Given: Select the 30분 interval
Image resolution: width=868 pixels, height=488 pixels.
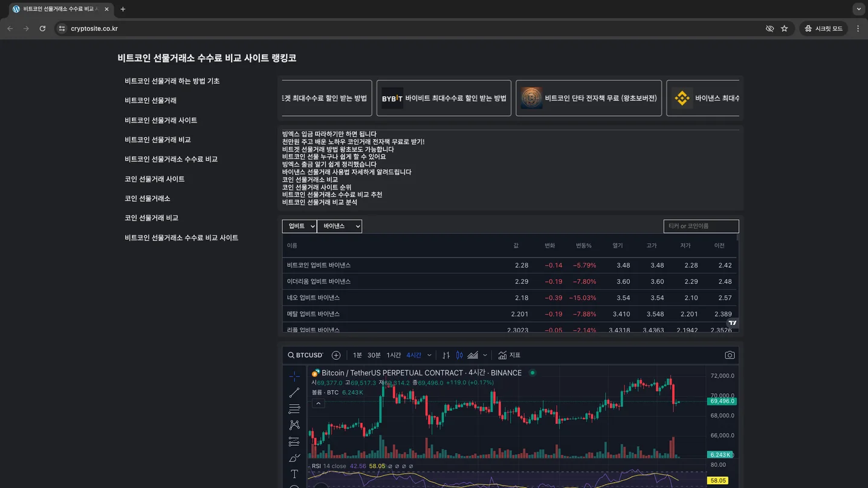Looking at the screenshot, I should pyautogui.click(x=374, y=355).
